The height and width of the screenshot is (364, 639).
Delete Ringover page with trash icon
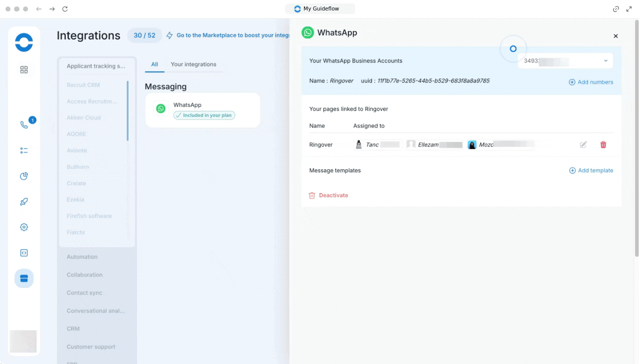(603, 144)
